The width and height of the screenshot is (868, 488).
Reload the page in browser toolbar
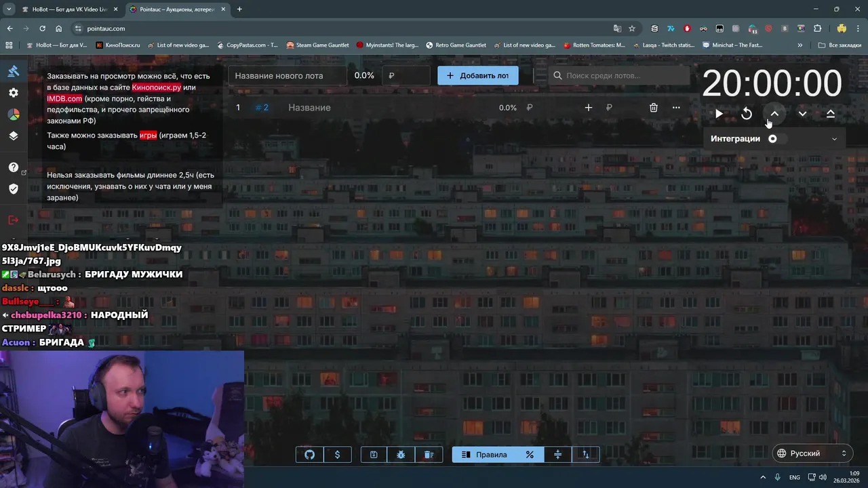click(42, 28)
